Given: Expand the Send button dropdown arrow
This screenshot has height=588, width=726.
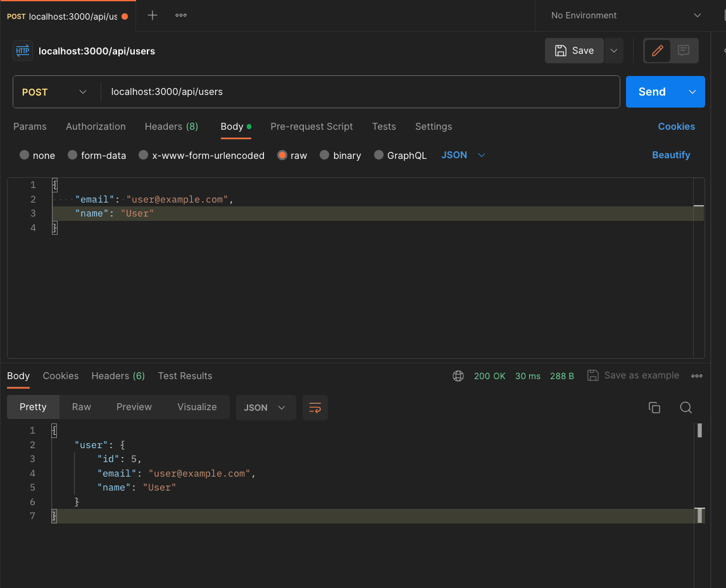Looking at the screenshot, I should click(x=692, y=92).
